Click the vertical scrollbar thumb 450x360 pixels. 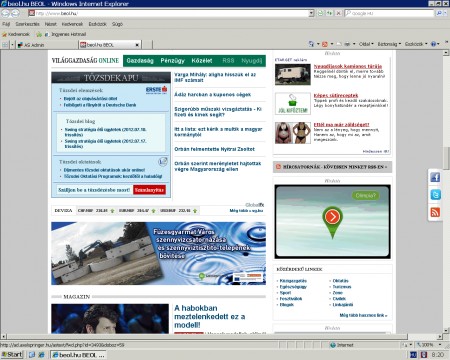pyautogui.click(x=446, y=158)
